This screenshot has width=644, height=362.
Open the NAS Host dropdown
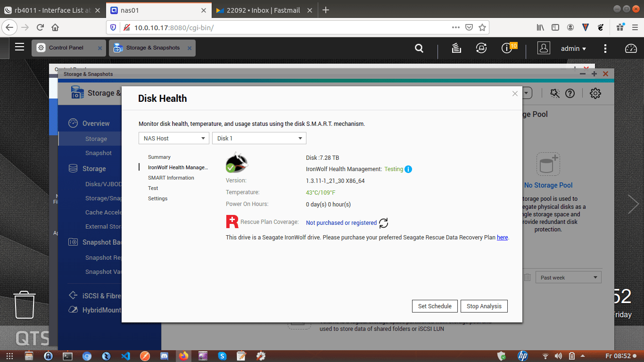[x=174, y=138]
